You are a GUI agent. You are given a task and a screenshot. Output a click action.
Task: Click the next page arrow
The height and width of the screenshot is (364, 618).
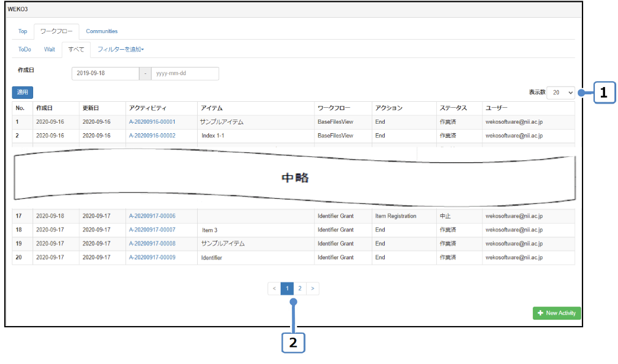(x=313, y=288)
